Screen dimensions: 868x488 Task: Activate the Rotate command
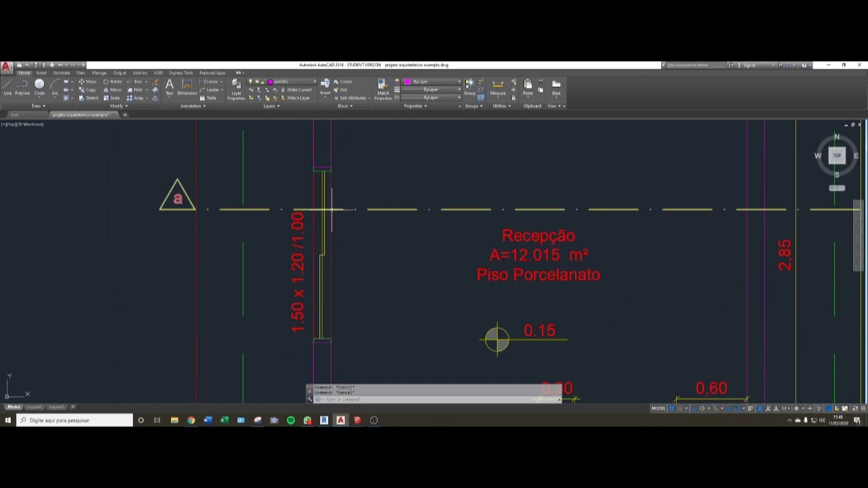pos(113,81)
